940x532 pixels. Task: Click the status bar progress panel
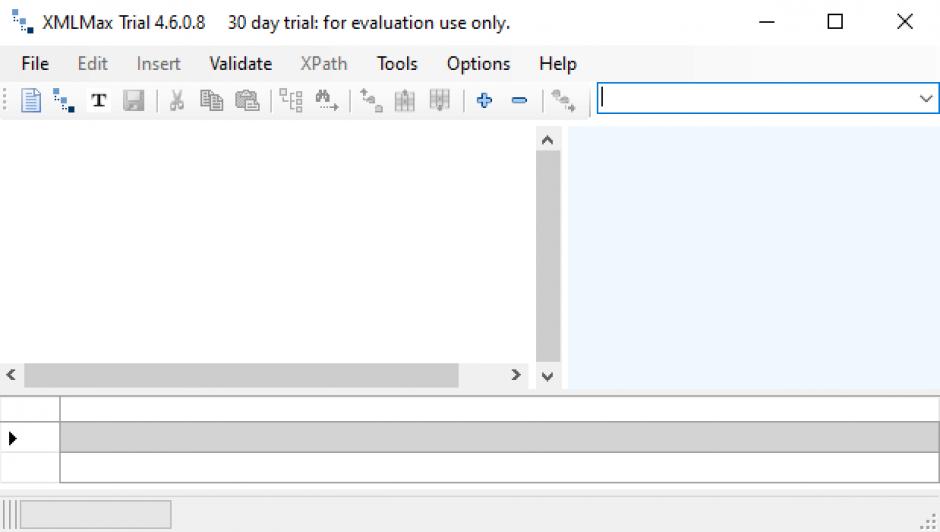(x=96, y=515)
